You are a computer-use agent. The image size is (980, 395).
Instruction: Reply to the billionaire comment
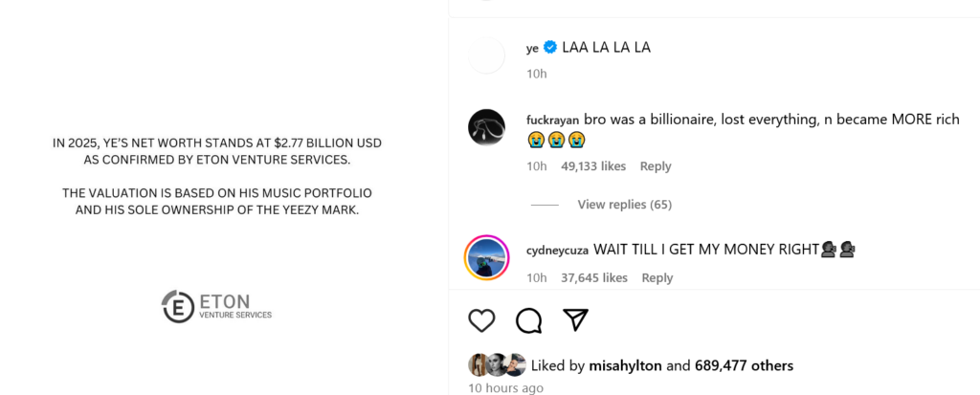[656, 166]
